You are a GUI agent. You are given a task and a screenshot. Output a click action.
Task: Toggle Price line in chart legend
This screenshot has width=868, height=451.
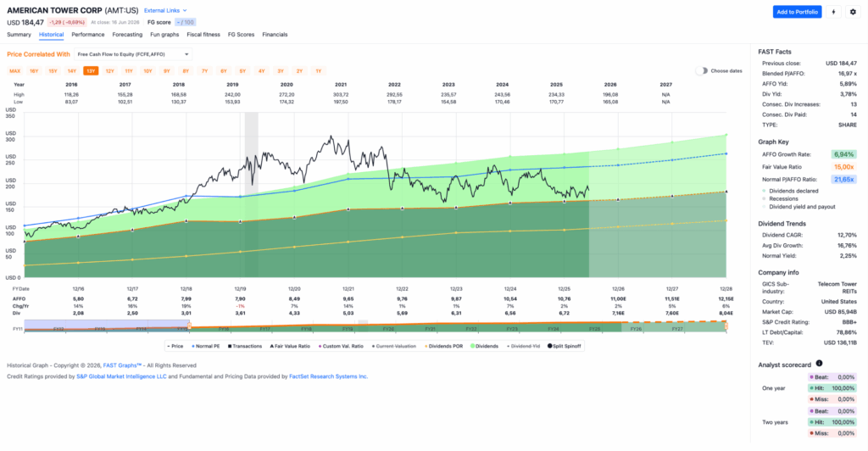point(175,346)
